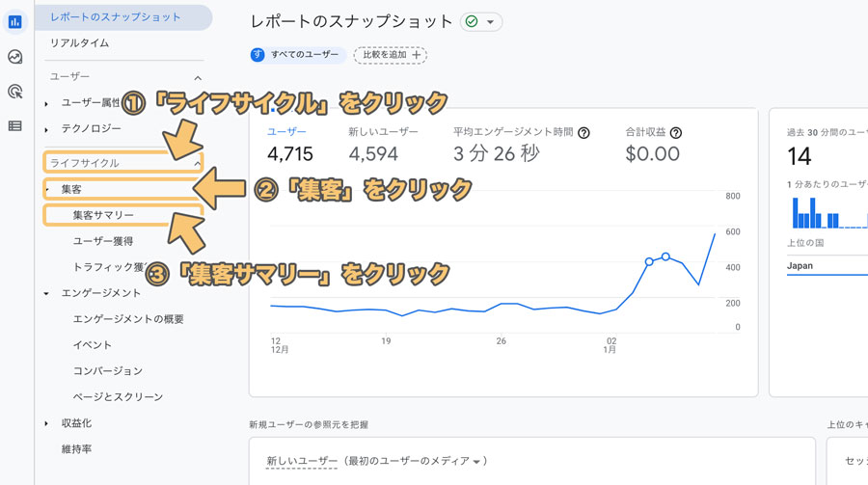
Task: Open the Advertising icon in left rail
Action: coord(14,92)
